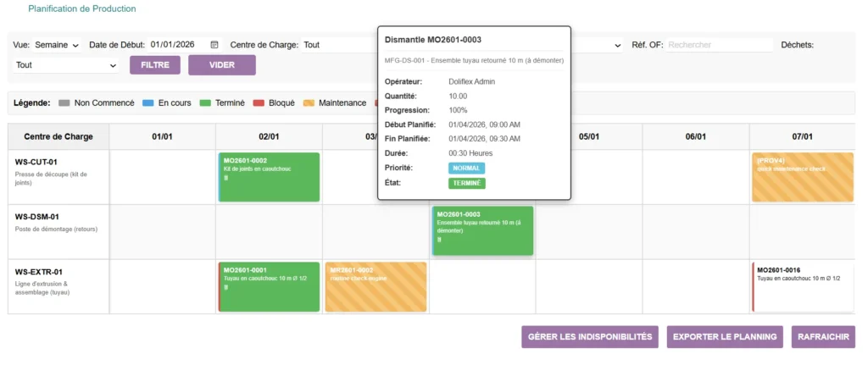The height and width of the screenshot is (365, 868).
Task: Select the 06/01 column header
Action: tap(696, 136)
